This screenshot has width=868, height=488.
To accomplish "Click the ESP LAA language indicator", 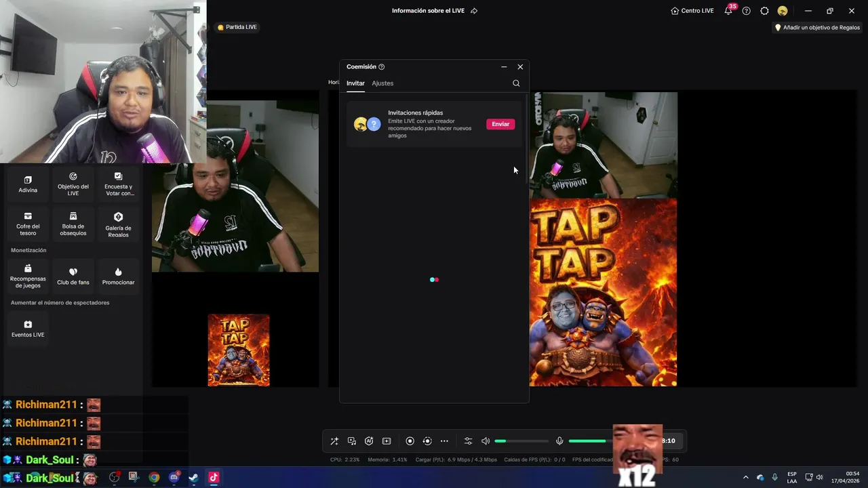I will pyautogui.click(x=792, y=477).
